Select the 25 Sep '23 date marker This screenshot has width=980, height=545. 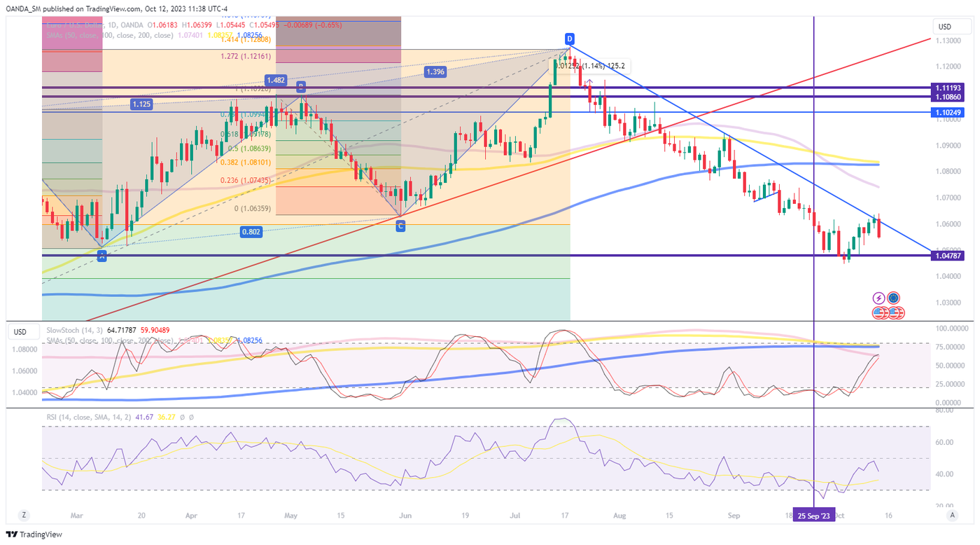pyautogui.click(x=814, y=516)
